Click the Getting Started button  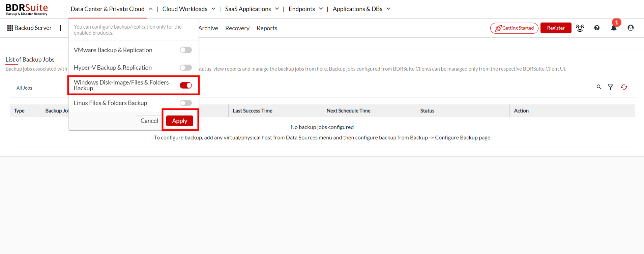[x=514, y=28]
